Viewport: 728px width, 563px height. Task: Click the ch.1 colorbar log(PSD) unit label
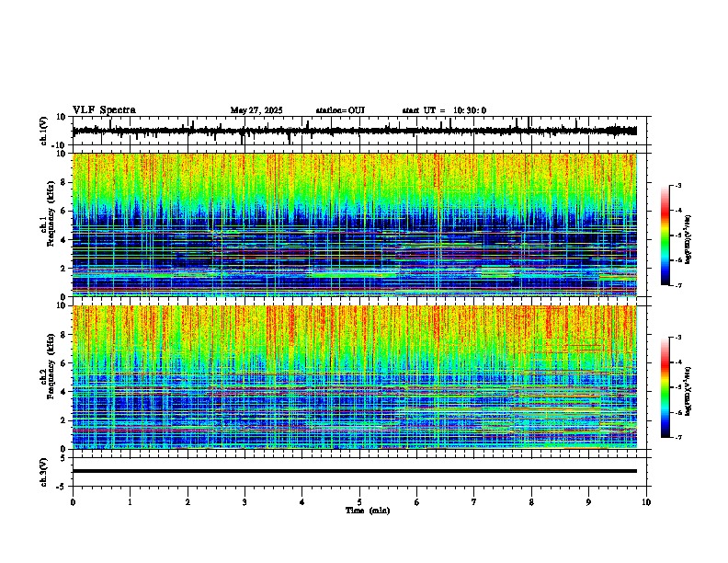coord(688,240)
